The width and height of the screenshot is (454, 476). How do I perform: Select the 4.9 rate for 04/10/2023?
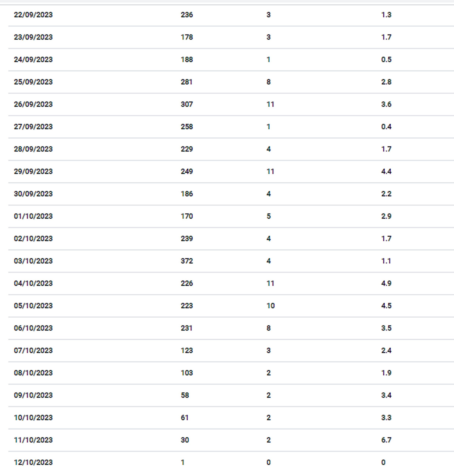pyautogui.click(x=386, y=283)
